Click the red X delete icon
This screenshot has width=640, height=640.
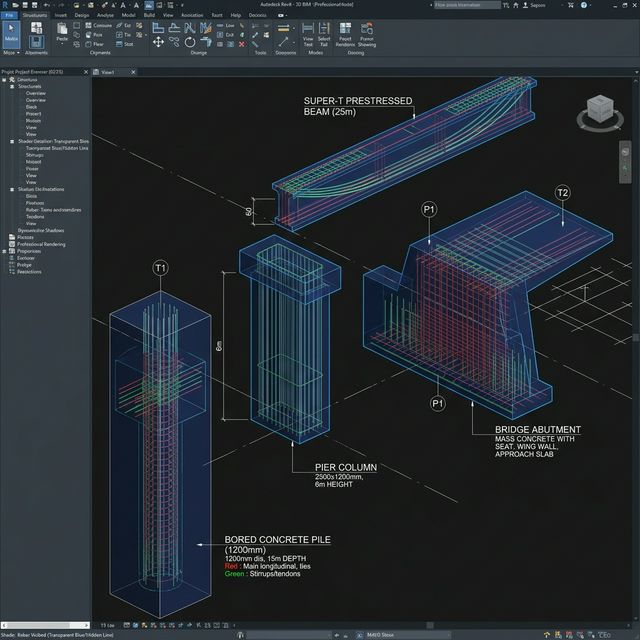242,44
